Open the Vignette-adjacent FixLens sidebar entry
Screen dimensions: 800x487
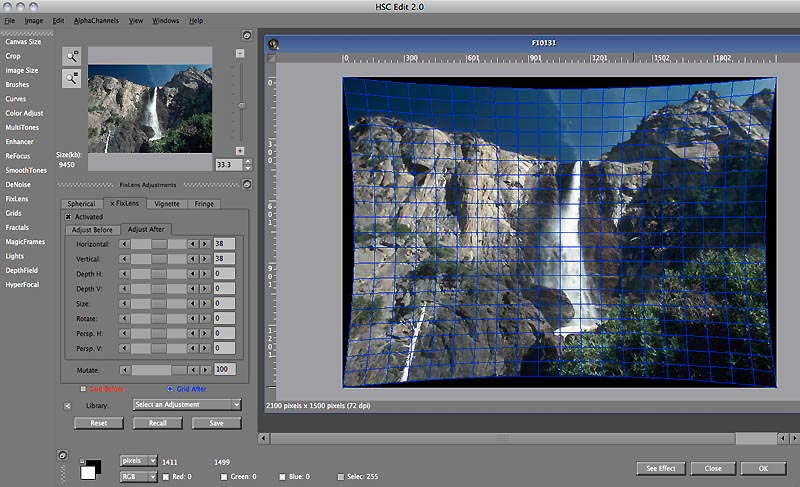[x=17, y=199]
